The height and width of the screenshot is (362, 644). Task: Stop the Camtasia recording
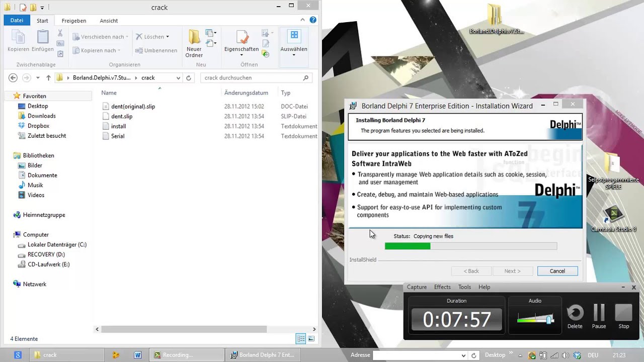623,313
